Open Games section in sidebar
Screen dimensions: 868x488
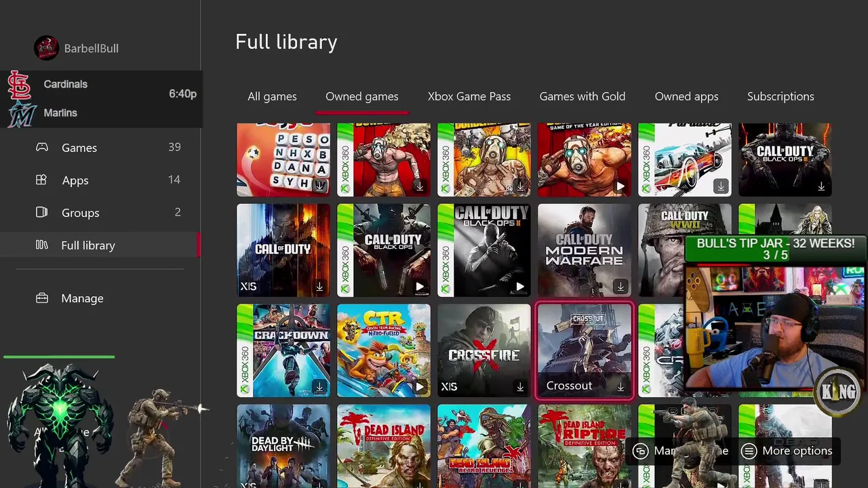click(100, 147)
